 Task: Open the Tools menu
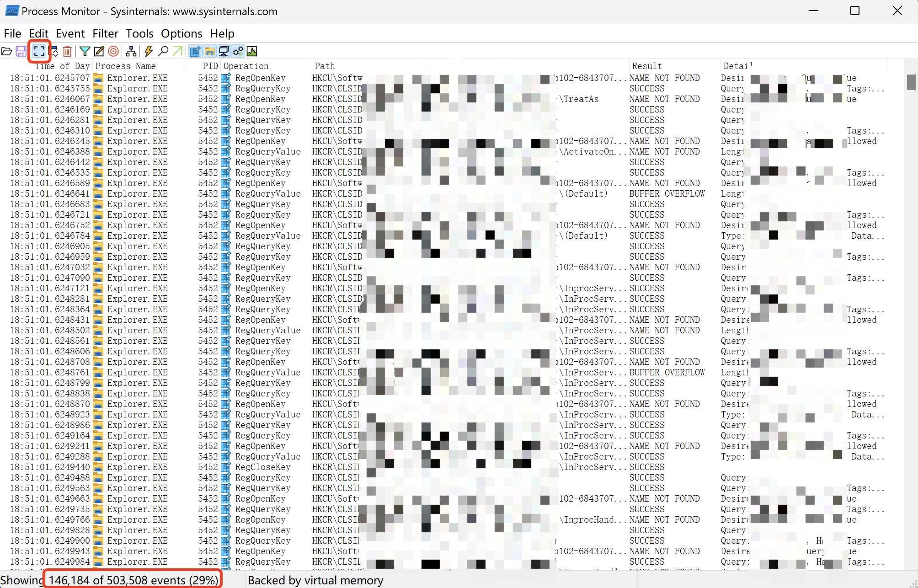coord(139,33)
